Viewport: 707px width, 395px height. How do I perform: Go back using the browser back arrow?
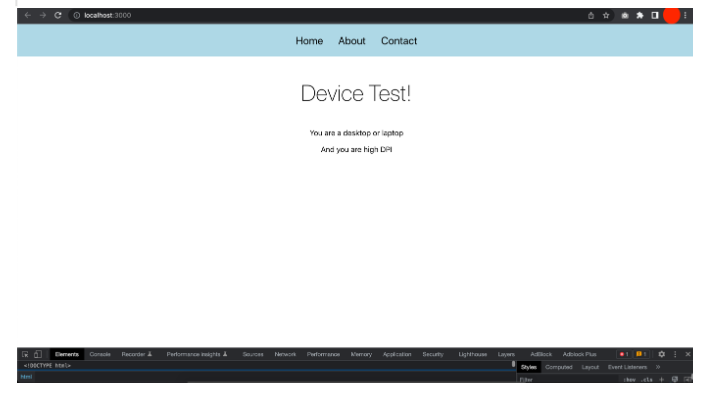click(28, 15)
